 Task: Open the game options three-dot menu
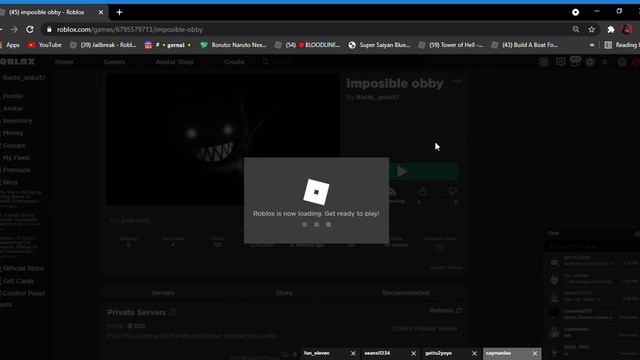457,81
